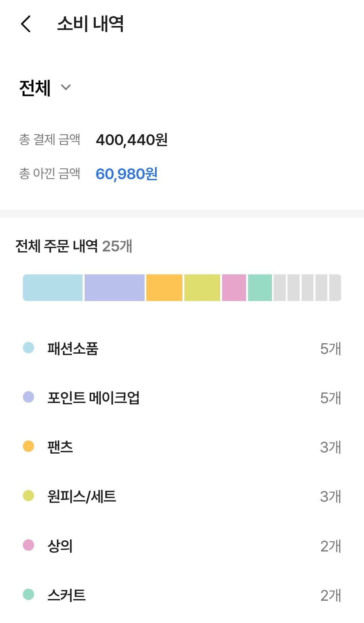
Task: Click the blue dot beside 패션소품
Action: (29, 348)
